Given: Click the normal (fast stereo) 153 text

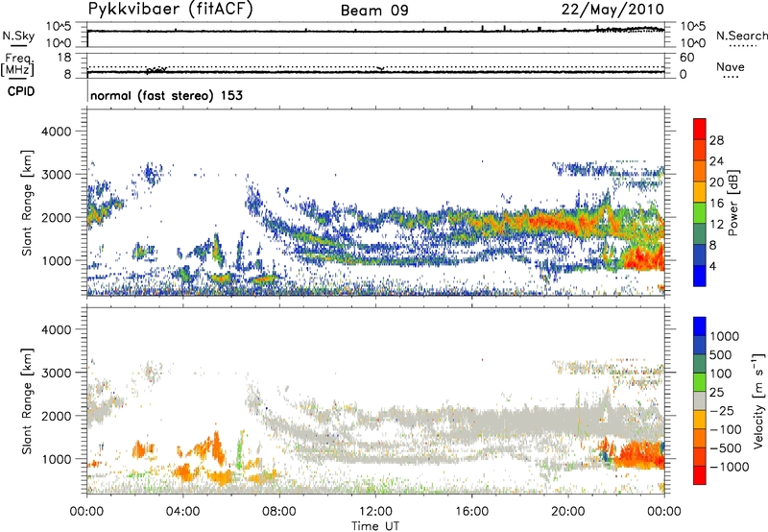Looking at the screenshot, I should pos(166,95).
